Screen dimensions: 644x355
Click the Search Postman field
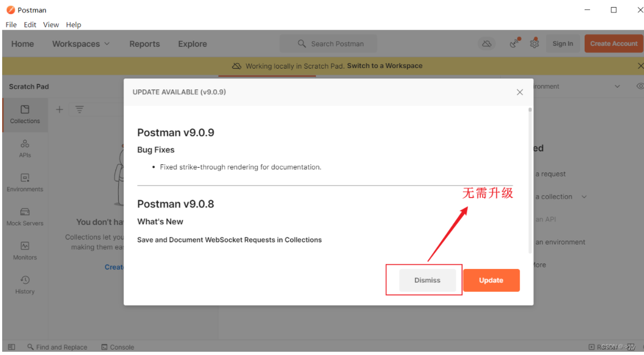[328, 44]
